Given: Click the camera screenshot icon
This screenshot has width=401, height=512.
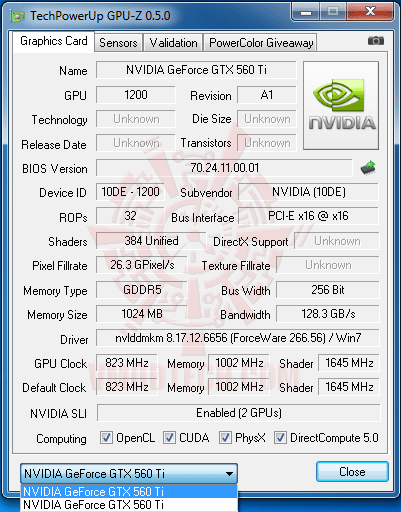Looking at the screenshot, I should pos(376,41).
